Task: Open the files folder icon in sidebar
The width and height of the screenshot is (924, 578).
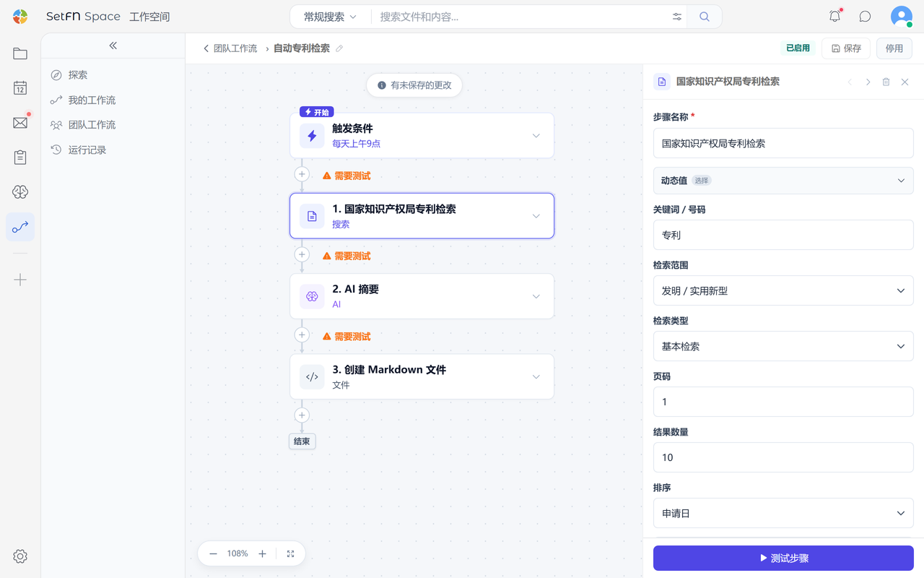Action: 20,53
